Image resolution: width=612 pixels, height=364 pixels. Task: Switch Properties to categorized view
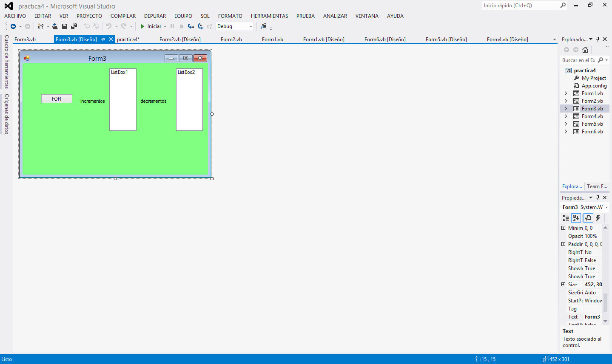pyautogui.click(x=566, y=217)
